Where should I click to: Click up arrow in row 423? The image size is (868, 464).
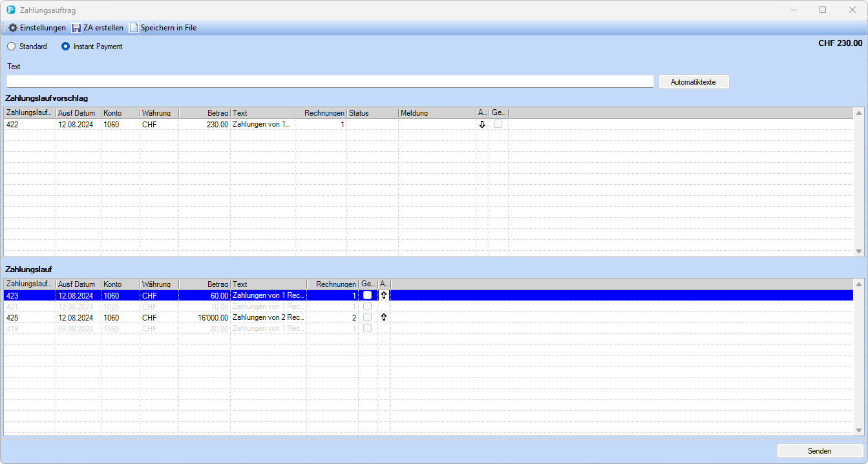point(384,295)
